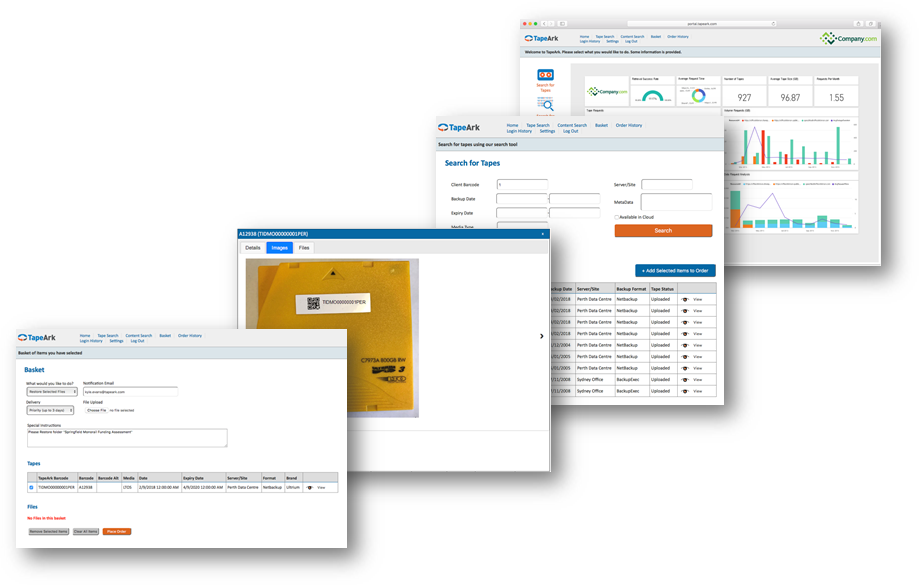Show next tape image with right chevron
Image resolution: width=920 pixels, height=585 pixels.
(x=542, y=336)
